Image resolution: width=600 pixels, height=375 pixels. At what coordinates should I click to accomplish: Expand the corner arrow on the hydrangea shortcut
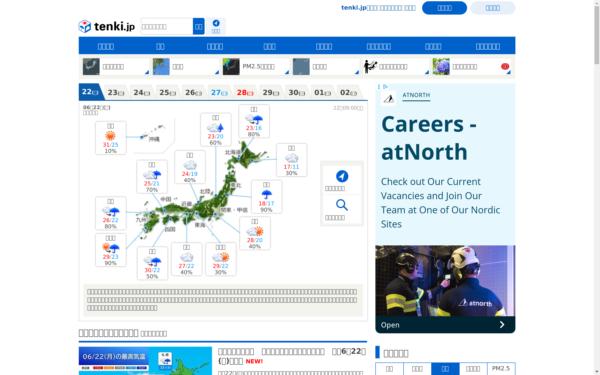pyautogui.click(x=509, y=72)
